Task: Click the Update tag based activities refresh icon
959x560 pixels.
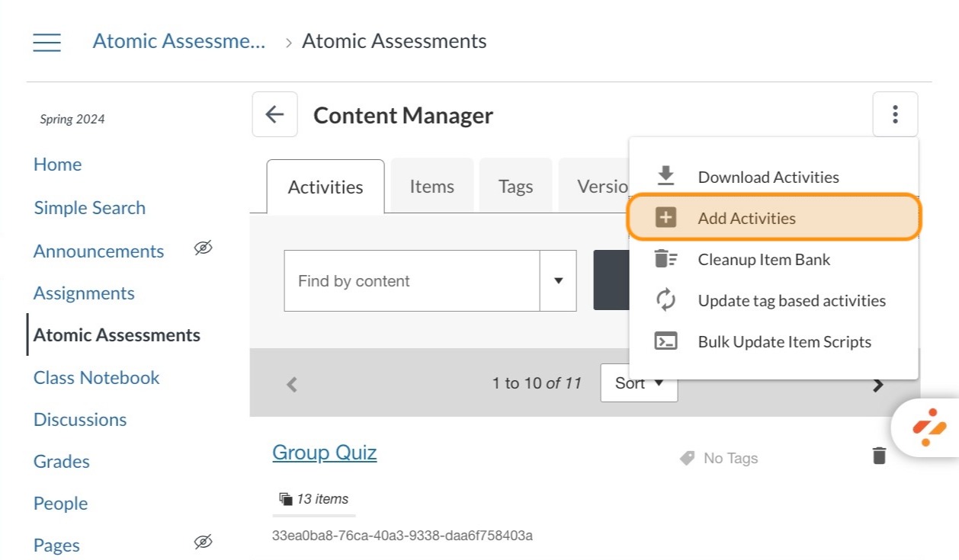Action: point(666,300)
